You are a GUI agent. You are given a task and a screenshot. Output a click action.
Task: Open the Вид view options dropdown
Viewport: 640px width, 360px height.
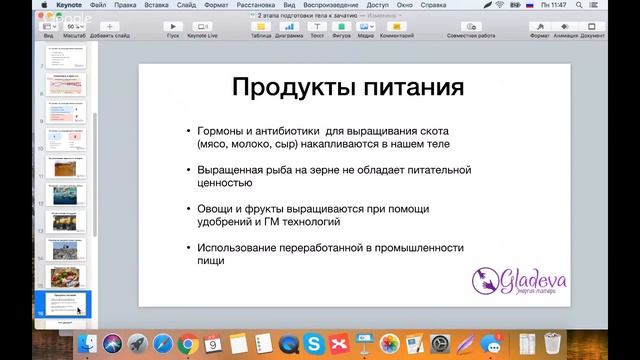coord(49,27)
